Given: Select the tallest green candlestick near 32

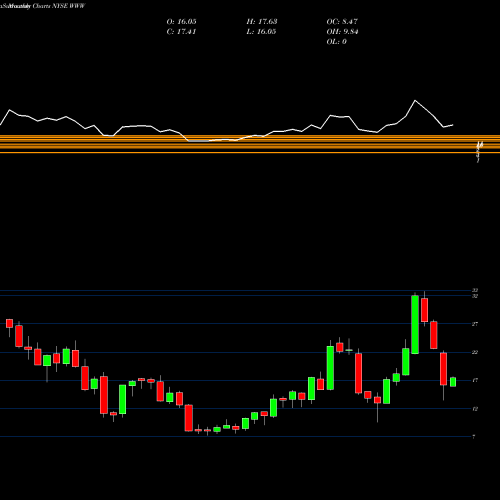Looking at the screenshot, I should [415, 324].
